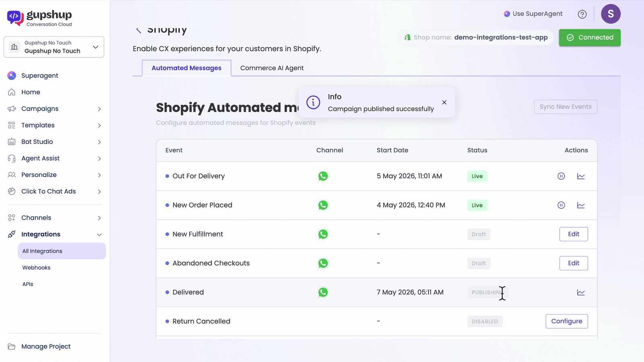Image resolution: width=644 pixels, height=362 pixels.
Task: Click WhatsApp icon in Abandoned Checkouts row
Action: [323, 263]
